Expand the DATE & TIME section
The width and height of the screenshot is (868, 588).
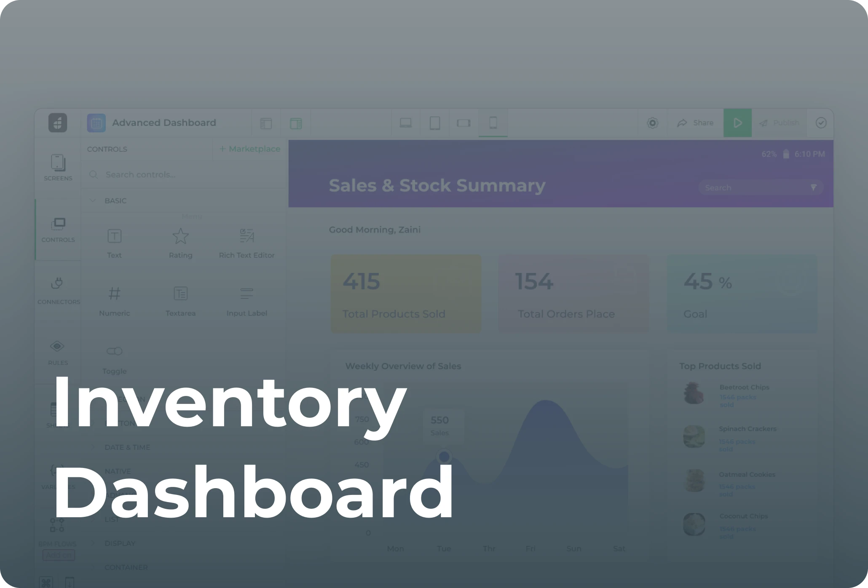[x=127, y=446]
